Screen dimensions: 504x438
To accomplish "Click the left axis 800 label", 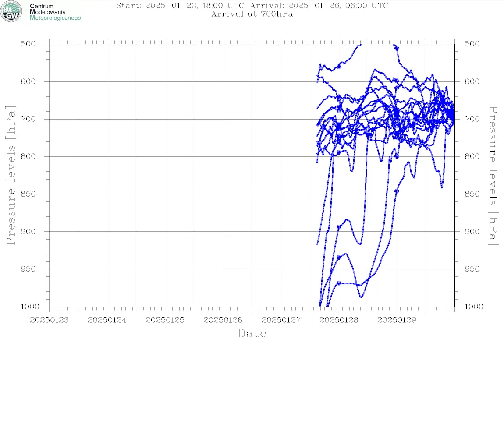I will 28,156.
